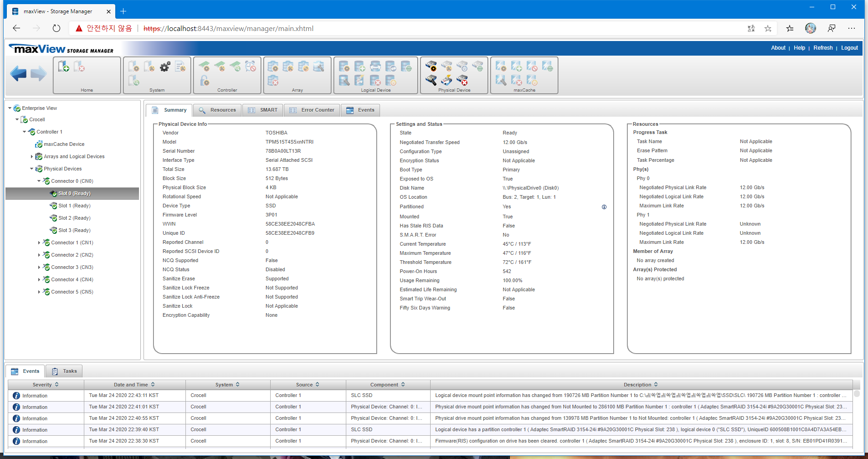Expand Connector 1 (CN1) node
This screenshot has width=868, height=459.
tap(39, 242)
